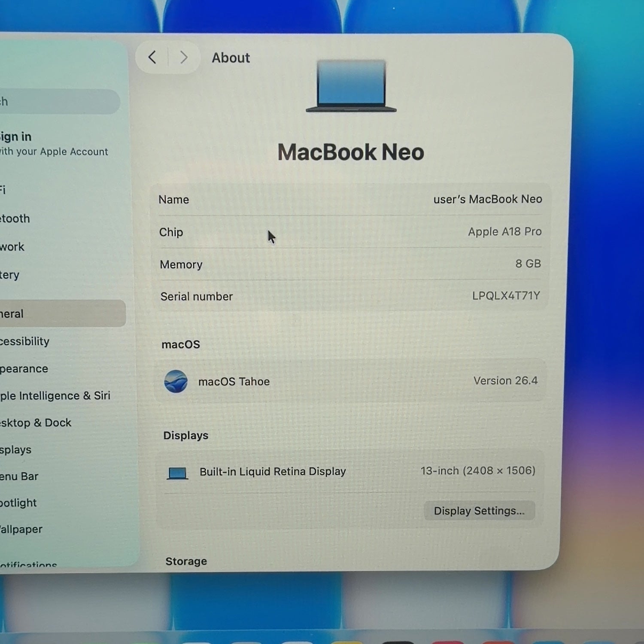Click the macOS Tahoe Version 26.4 row
Screen dimensions: 644x644
350,381
